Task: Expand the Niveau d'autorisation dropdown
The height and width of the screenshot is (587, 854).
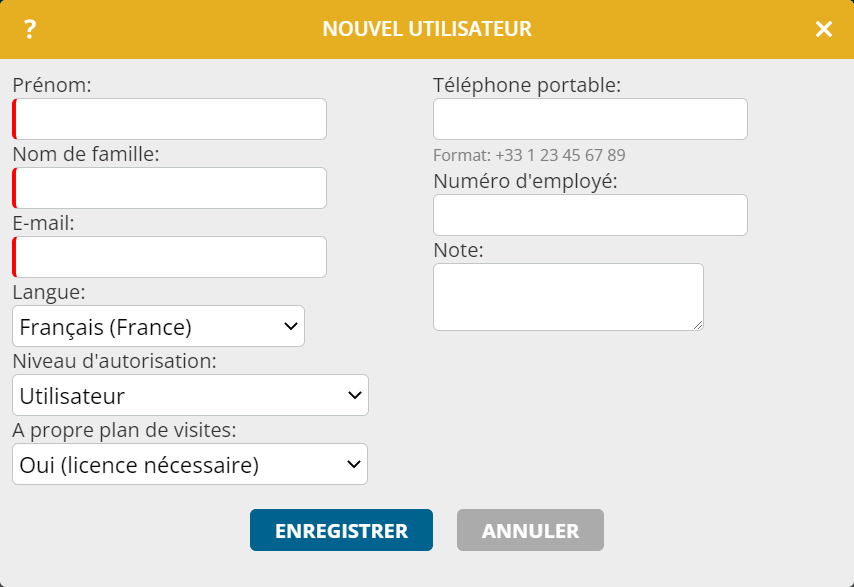Action: (x=191, y=395)
